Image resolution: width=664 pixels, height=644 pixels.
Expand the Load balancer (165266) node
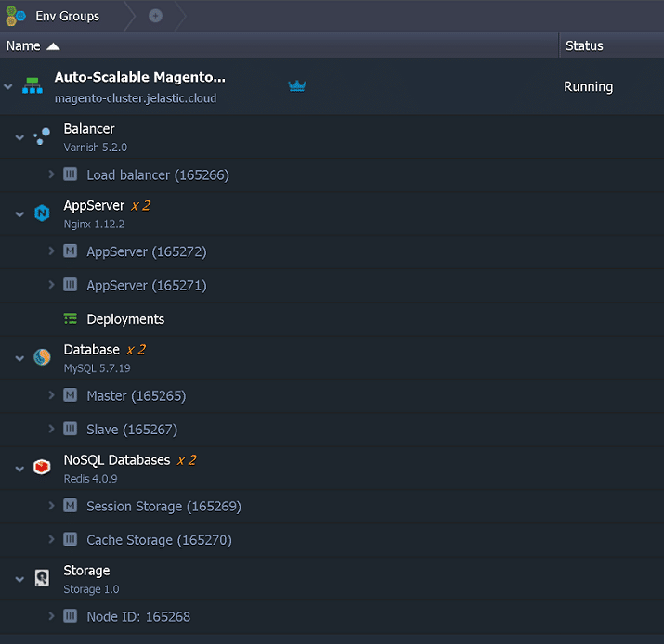click(x=52, y=174)
